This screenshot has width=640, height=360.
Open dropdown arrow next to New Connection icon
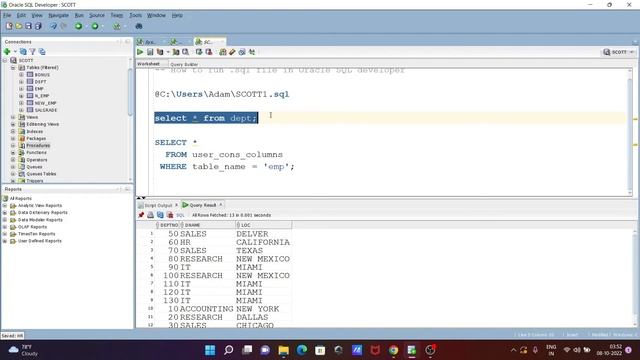point(15,51)
